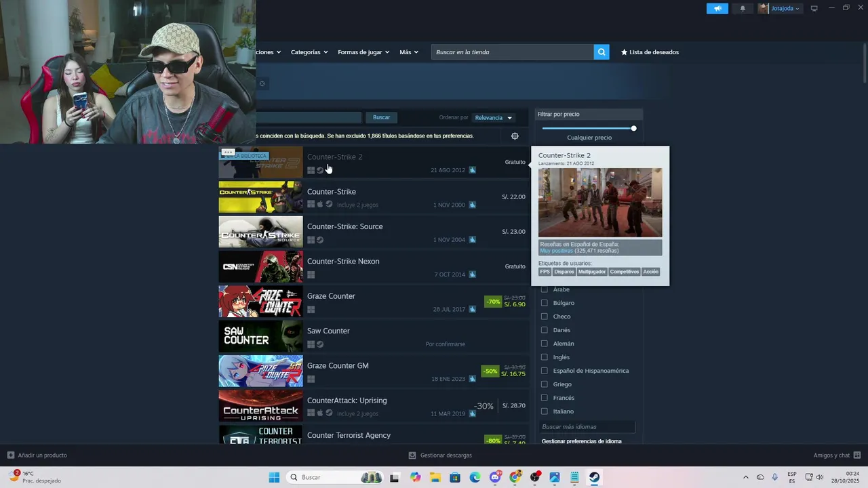Check the Alemán language checkbox
This screenshot has width=868, height=488.
pyautogui.click(x=544, y=344)
